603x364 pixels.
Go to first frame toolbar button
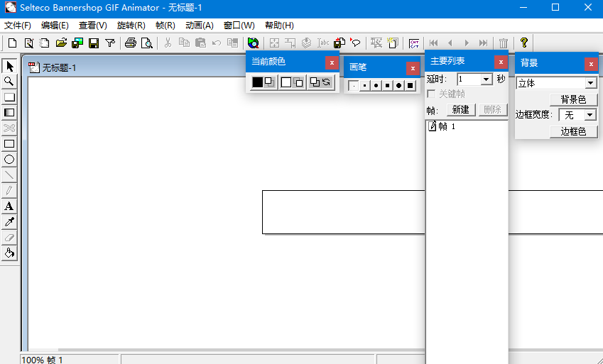[x=434, y=43]
